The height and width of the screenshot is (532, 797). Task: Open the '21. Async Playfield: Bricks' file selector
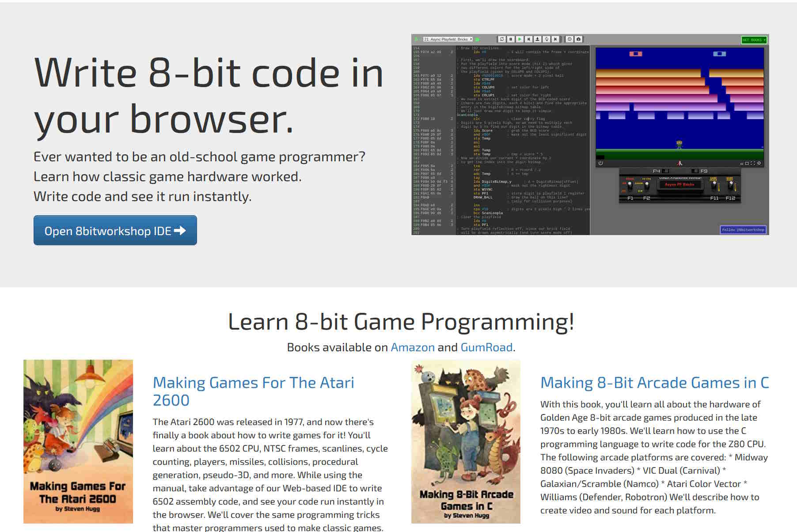[x=448, y=39]
